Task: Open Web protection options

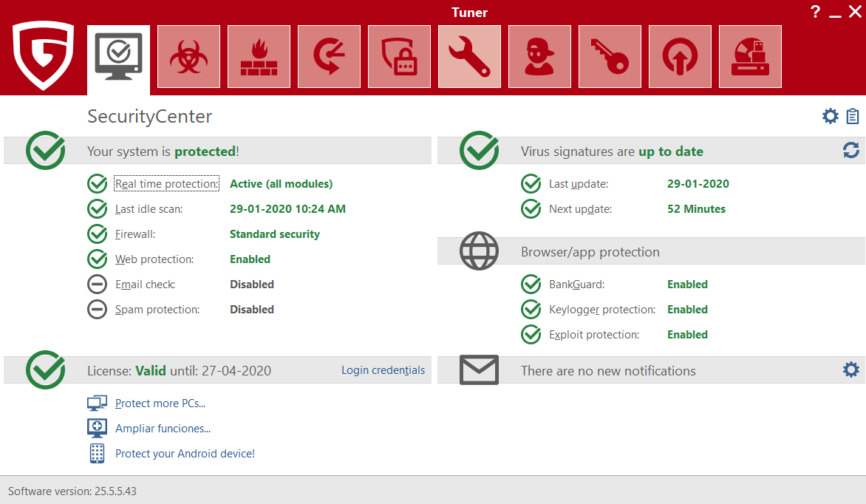Action: (154, 259)
